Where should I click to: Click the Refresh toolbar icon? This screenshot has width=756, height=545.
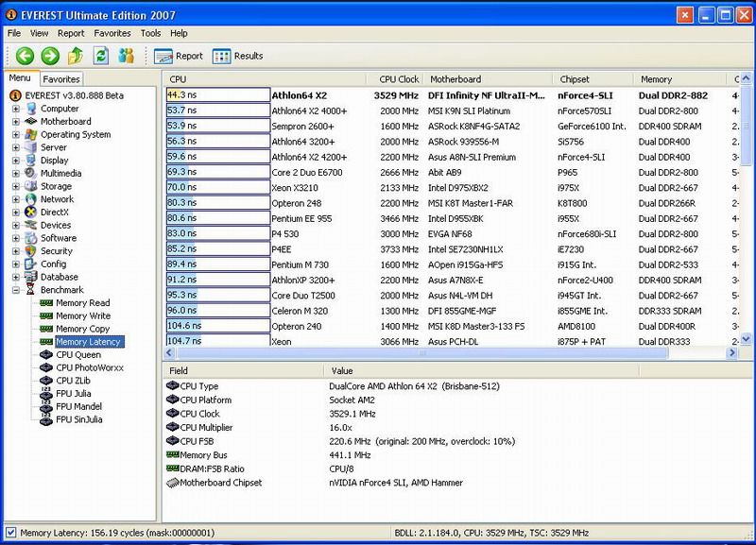101,56
